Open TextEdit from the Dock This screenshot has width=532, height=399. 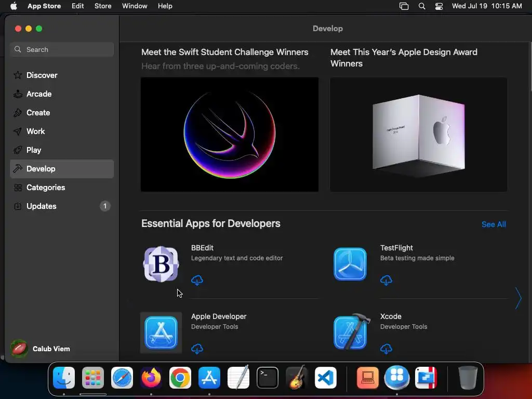point(238,378)
